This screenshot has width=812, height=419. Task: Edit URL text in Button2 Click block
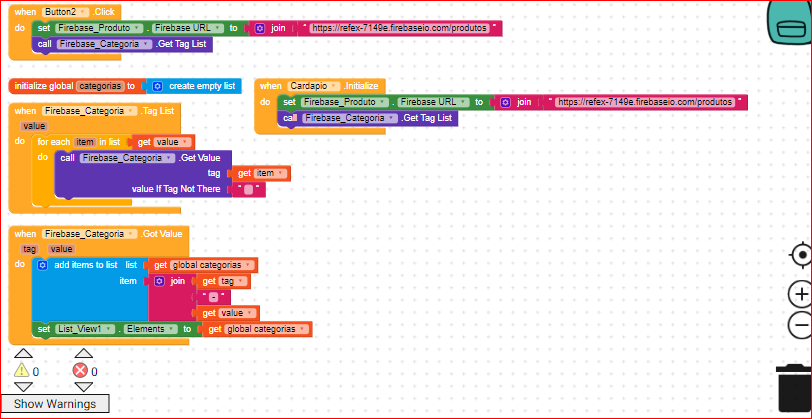[399, 28]
